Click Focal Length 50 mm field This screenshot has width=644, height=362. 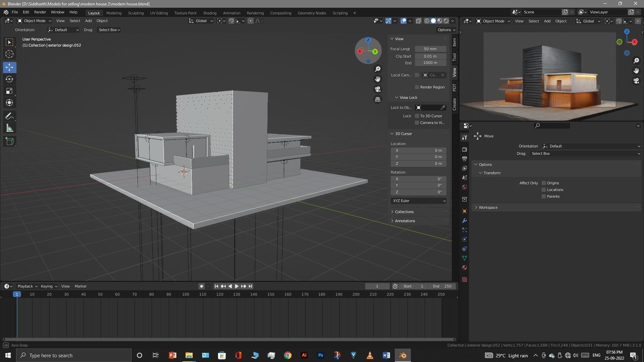pos(430,49)
